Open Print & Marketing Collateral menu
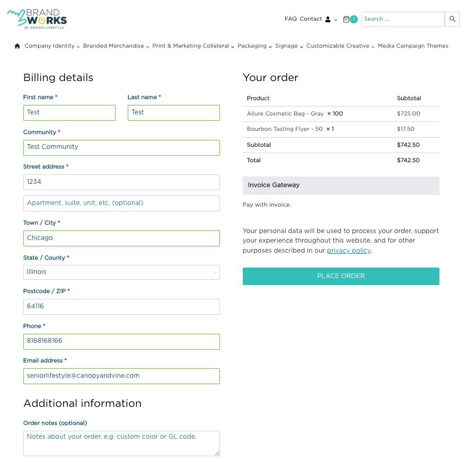Image resolution: width=476 pixels, height=462 pixels. [193, 46]
